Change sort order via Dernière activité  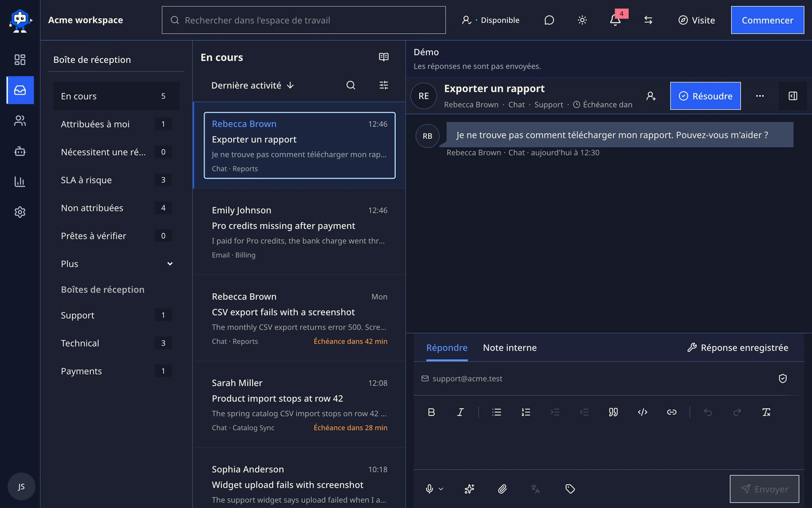click(x=253, y=85)
